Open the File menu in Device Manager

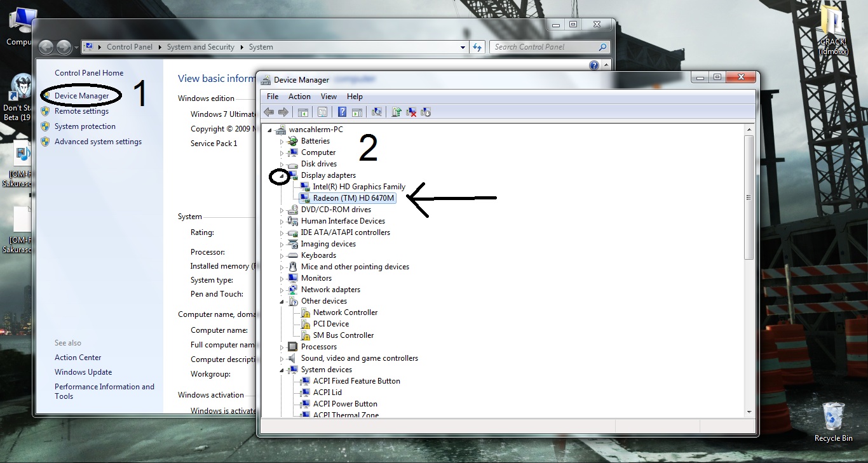click(273, 97)
